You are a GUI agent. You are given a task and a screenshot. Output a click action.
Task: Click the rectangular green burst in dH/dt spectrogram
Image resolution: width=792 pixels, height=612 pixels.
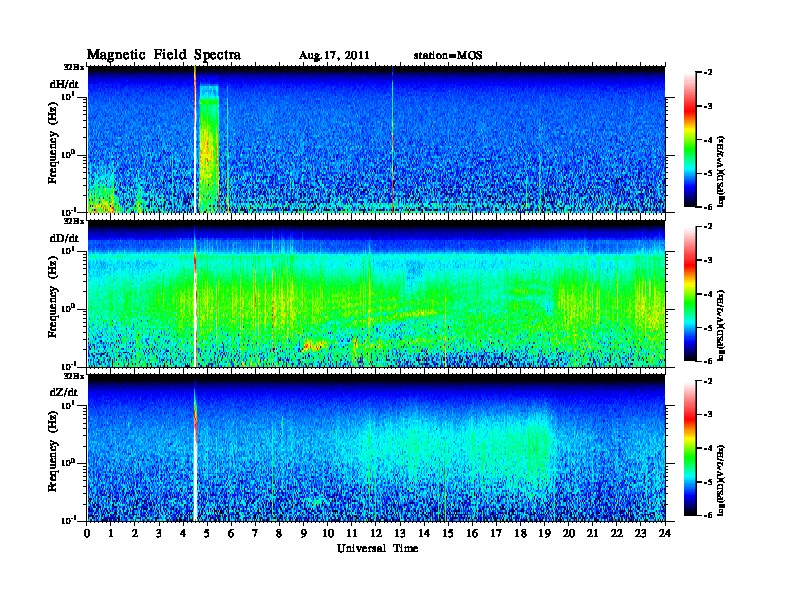coord(209,148)
